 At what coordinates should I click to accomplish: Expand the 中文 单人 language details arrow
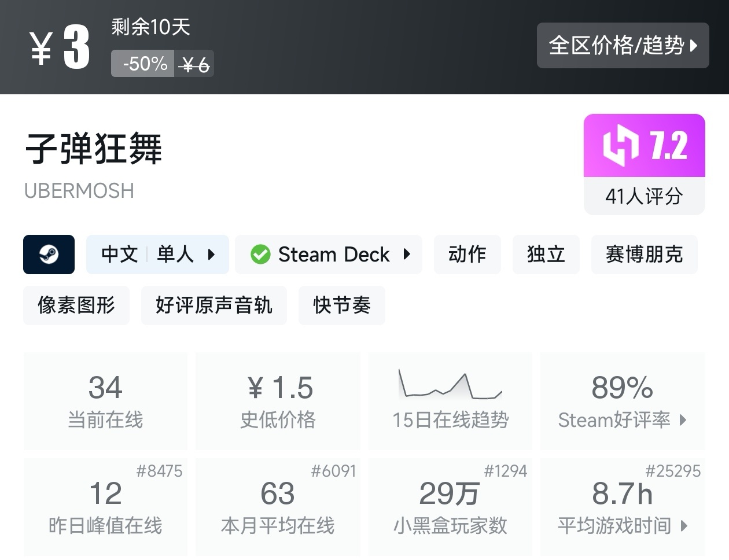[x=212, y=255]
